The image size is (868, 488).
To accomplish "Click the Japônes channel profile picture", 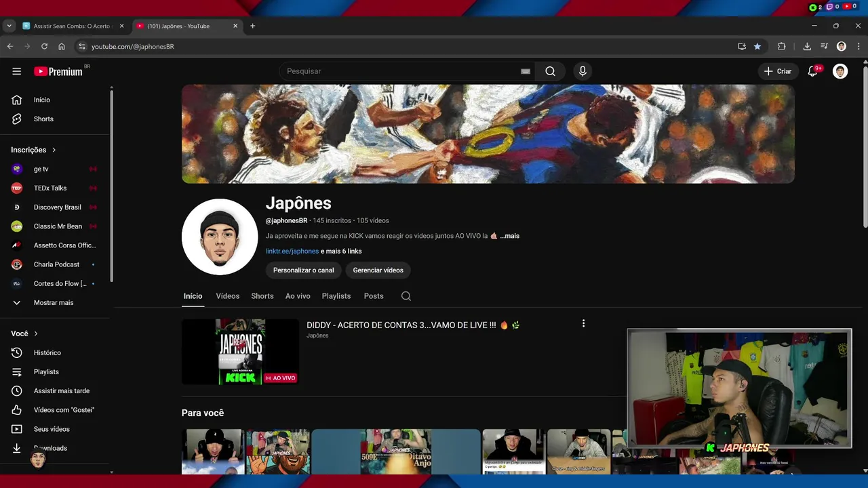I will 220,237.
